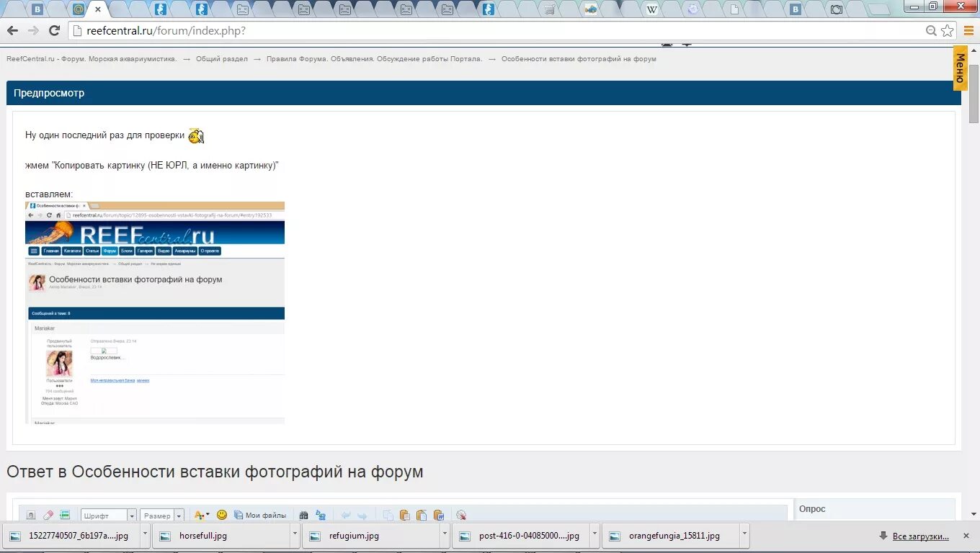Image resolution: width=980 pixels, height=553 pixels.
Task: Click the Replace icon in the editor toolbar
Action: 321,516
